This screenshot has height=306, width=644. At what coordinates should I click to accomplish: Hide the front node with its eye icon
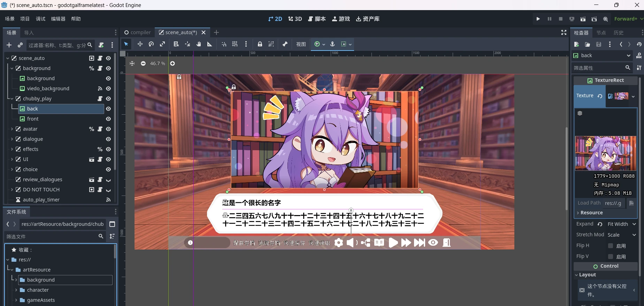(x=108, y=119)
